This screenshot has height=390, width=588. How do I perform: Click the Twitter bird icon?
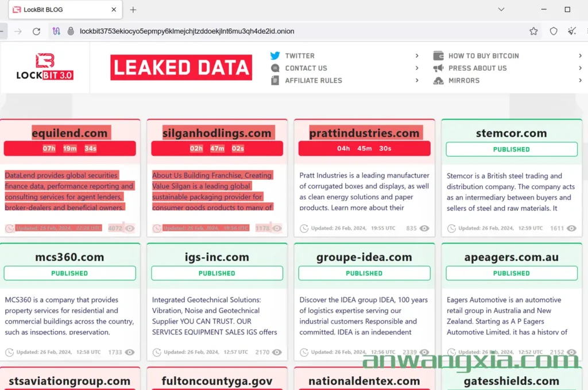click(275, 56)
